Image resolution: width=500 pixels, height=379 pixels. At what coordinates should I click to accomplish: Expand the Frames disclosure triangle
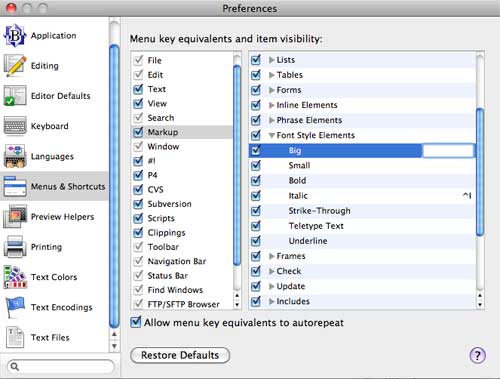click(x=272, y=256)
